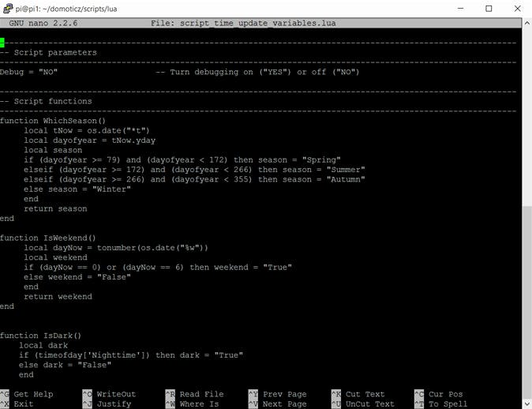Viewport: 532px width, 409px height.
Task: Click the 'Turn debugging on' comment
Action: click(x=257, y=72)
